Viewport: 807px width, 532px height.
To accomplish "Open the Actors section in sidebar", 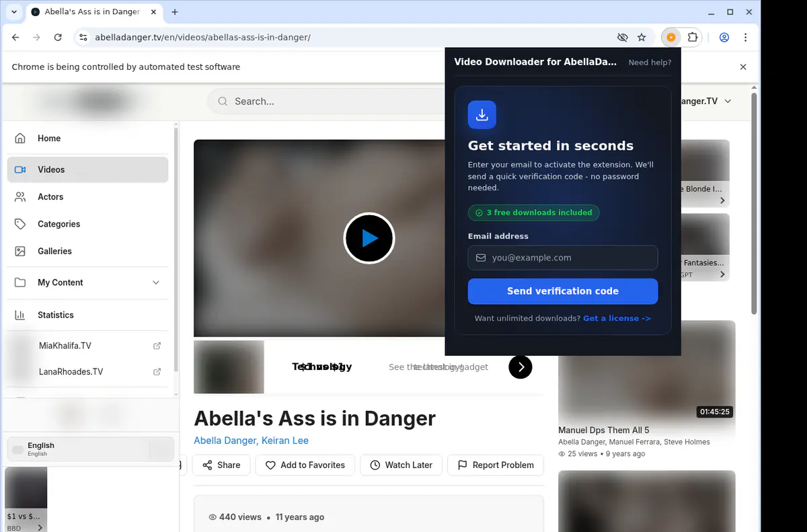I will (87, 197).
